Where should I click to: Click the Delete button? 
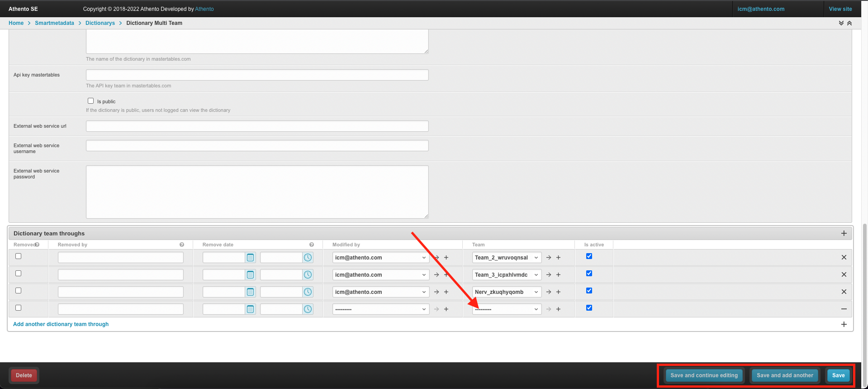(24, 375)
